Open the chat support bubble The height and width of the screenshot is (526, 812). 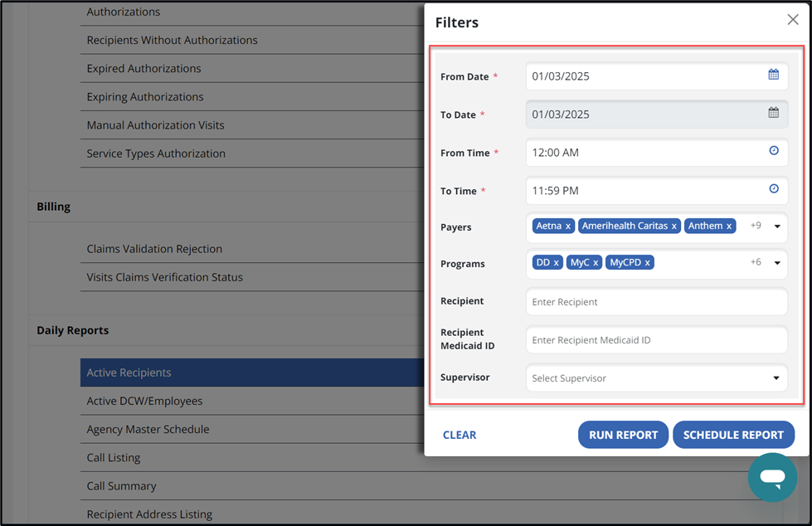(x=772, y=477)
